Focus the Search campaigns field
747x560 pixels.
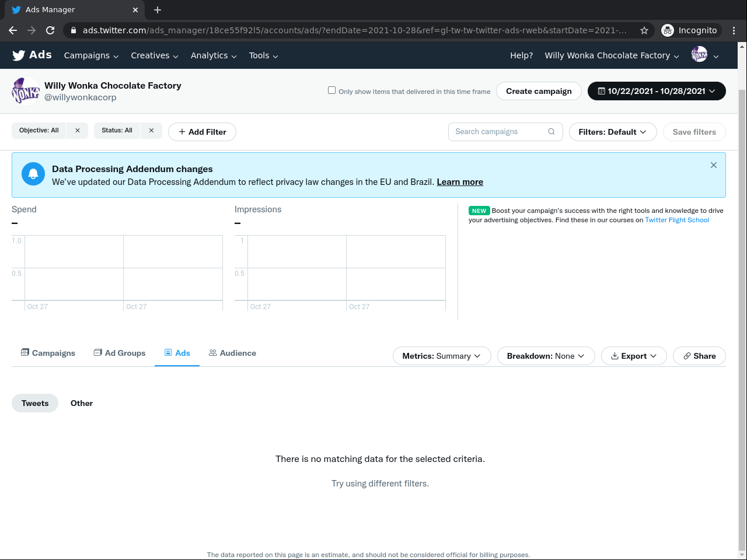click(x=505, y=132)
